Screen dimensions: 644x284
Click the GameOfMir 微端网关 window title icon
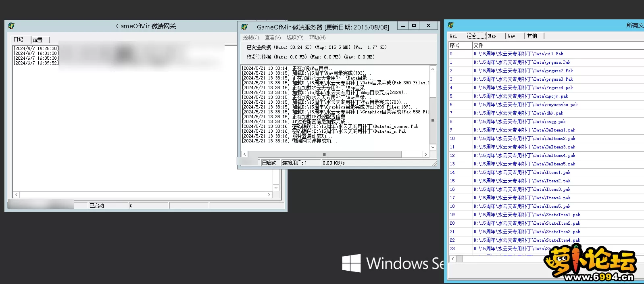coord(11,26)
